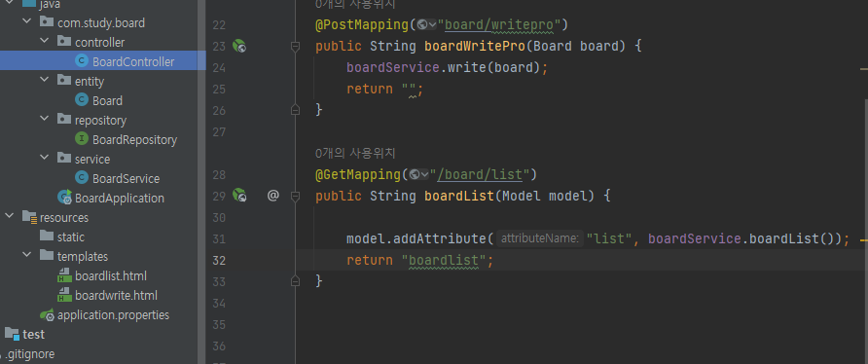Click the Board class icon
This screenshot has height=364, width=868.
(x=82, y=100)
